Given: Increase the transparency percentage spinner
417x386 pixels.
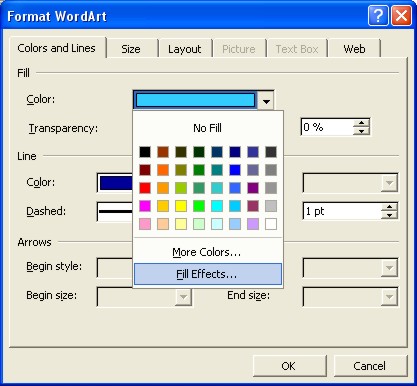Looking at the screenshot, I should click(361, 123).
